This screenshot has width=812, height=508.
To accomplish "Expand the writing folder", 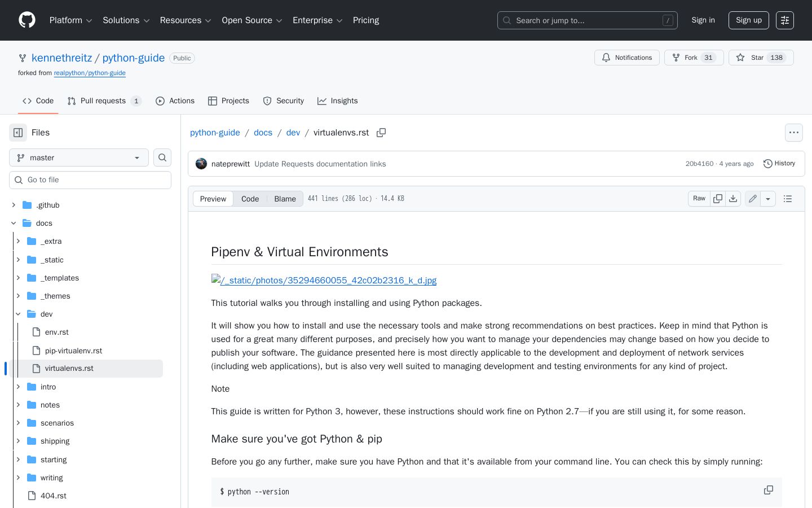I will click(18, 478).
